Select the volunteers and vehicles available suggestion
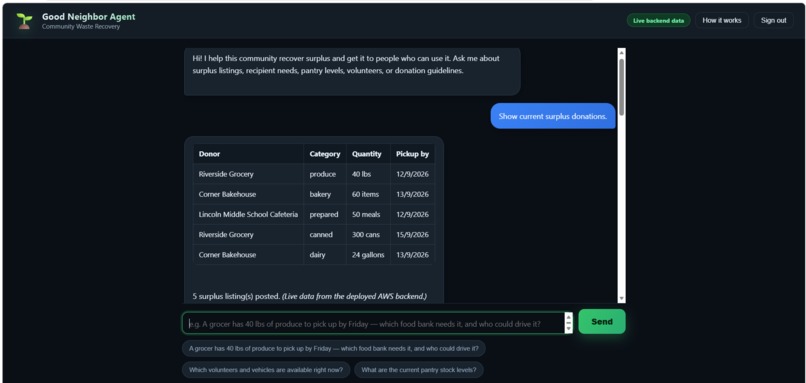The width and height of the screenshot is (806, 383). (x=266, y=370)
